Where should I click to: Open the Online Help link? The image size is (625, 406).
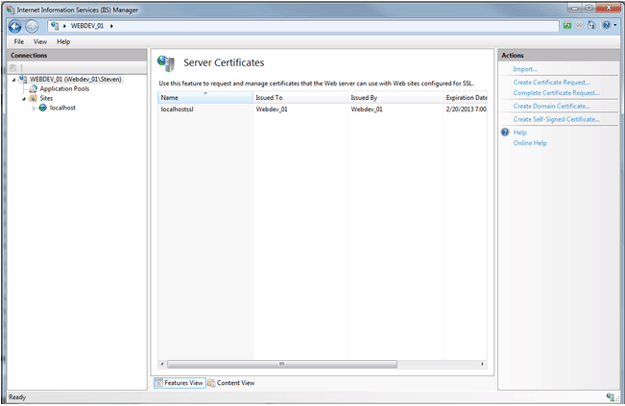530,143
